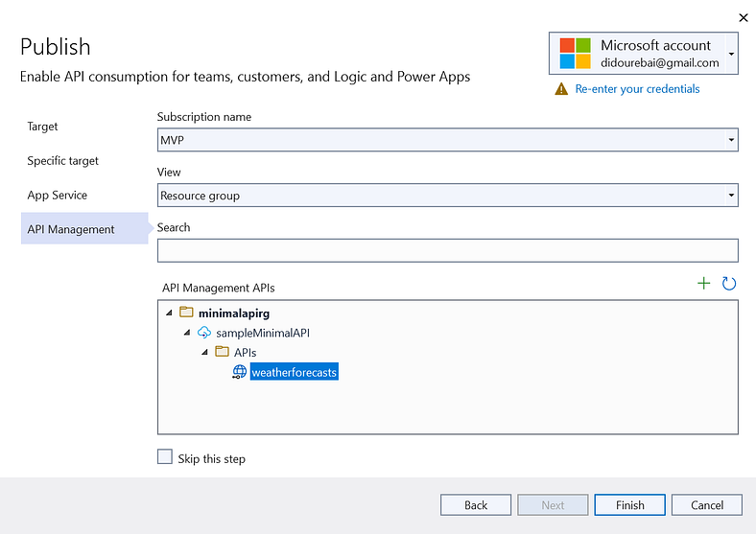The width and height of the screenshot is (756, 534).
Task: Collapse the sampleMinimalAPI tree node
Action: tap(187, 333)
